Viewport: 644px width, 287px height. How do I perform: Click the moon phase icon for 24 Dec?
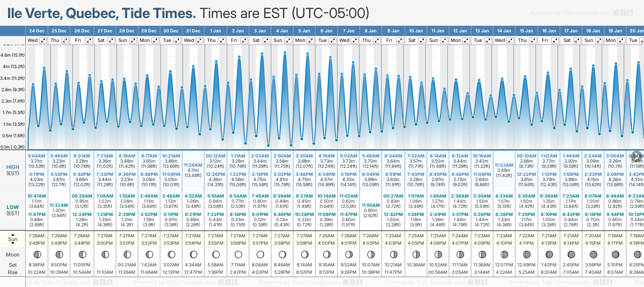[37, 255]
